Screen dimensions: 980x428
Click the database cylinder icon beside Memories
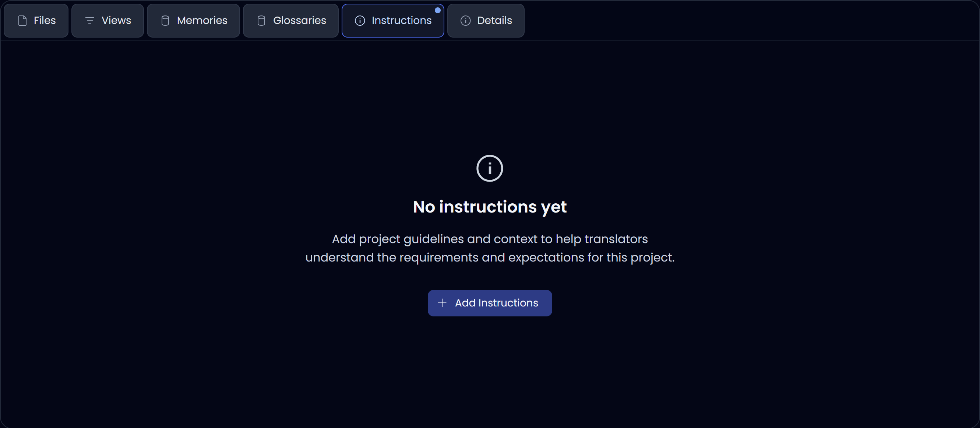165,21
